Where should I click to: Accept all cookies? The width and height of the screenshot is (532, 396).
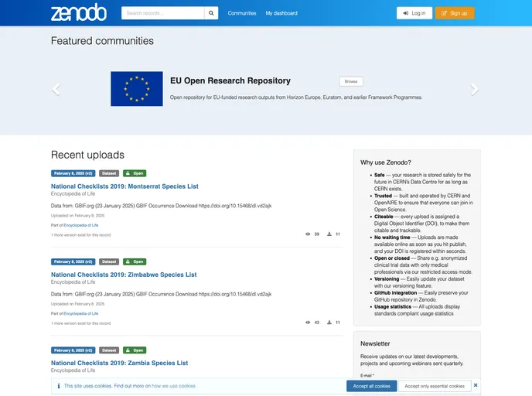(x=371, y=386)
